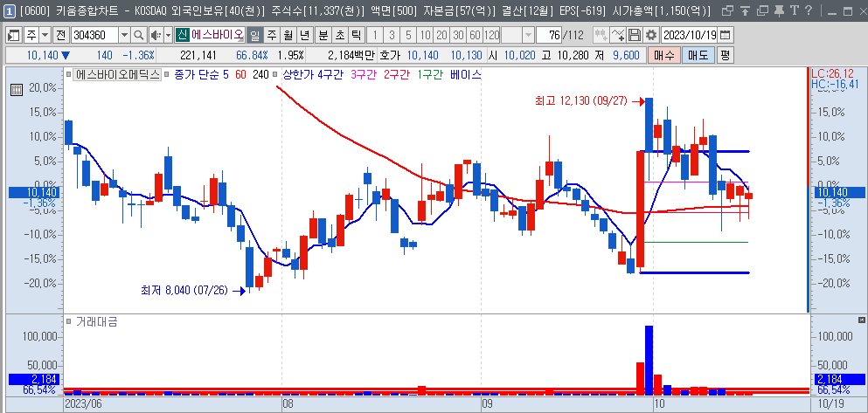
Task: Click the 매수 buy button
Action: pyautogui.click(x=663, y=55)
